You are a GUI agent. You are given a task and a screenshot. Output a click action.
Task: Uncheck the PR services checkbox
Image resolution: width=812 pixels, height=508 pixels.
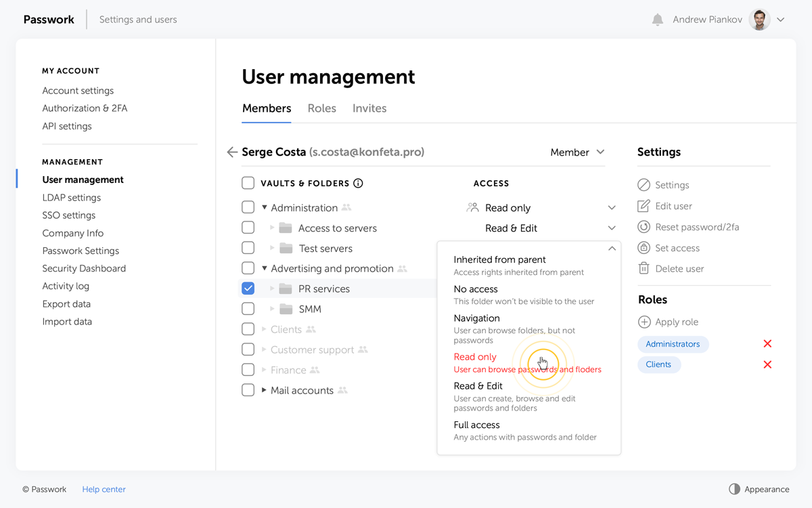click(248, 289)
